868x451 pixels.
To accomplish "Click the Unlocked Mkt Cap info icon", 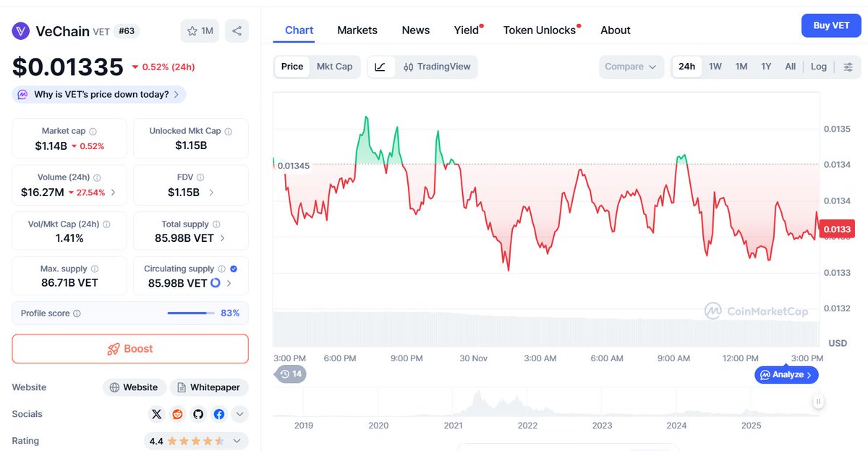I will point(229,132).
